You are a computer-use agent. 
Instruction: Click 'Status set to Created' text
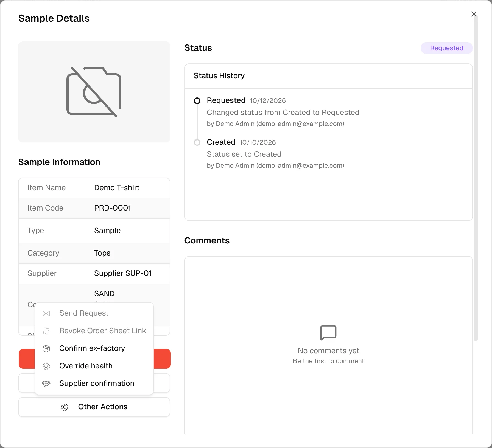coord(244,154)
